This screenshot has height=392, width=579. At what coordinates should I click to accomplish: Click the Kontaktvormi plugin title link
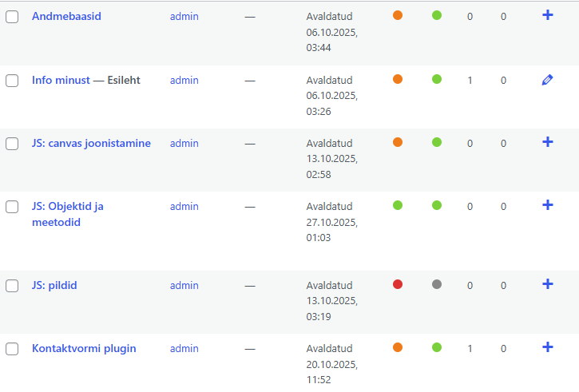[x=84, y=348]
